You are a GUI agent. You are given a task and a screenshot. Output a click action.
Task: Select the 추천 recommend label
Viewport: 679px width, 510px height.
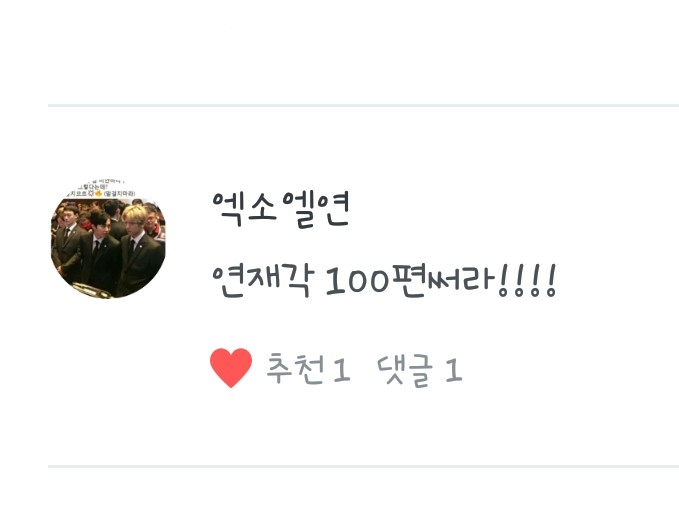click(x=294, y=368)
